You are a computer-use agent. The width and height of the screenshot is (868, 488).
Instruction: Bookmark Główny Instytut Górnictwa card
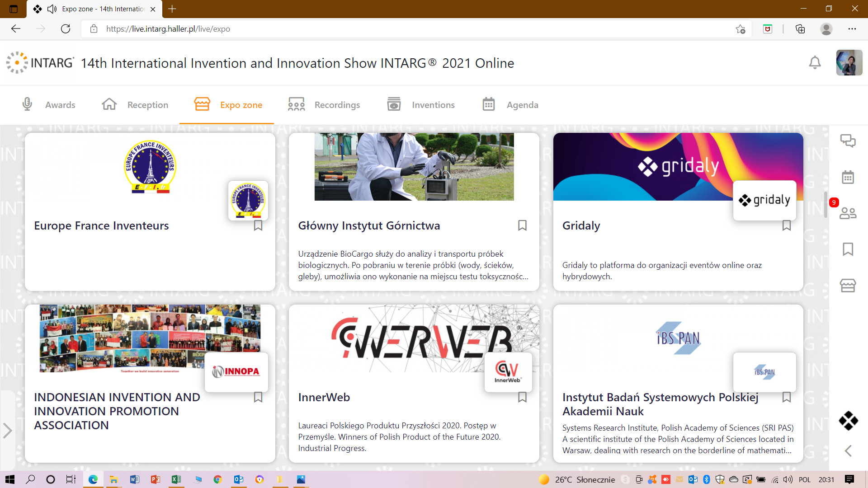click(522, 225)
